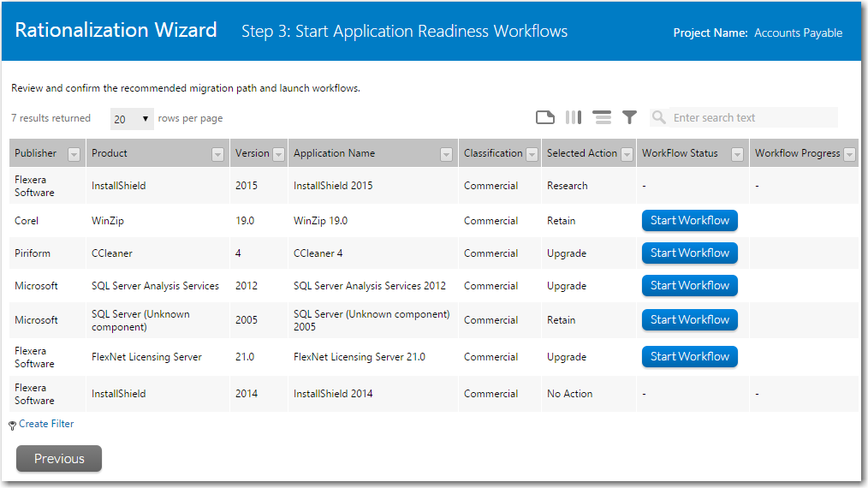The height and width of the screenshot is (488, 868).
Task: Click the Create Filter link
Action: 46,424
